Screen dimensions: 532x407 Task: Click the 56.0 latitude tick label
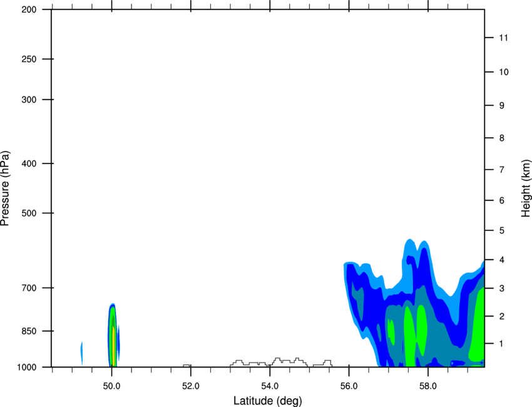click(349, 386)
